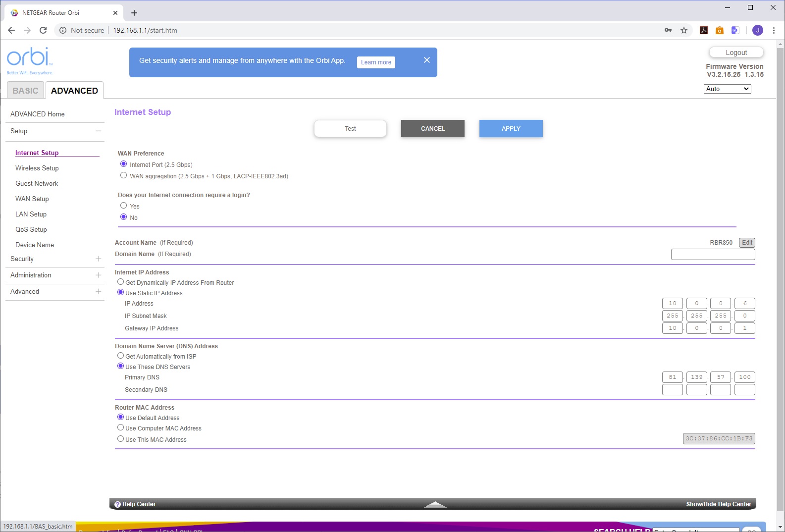The image size is (785, 532).
Task: Open ADVANCED Home in sidebar
Action: 38,114
